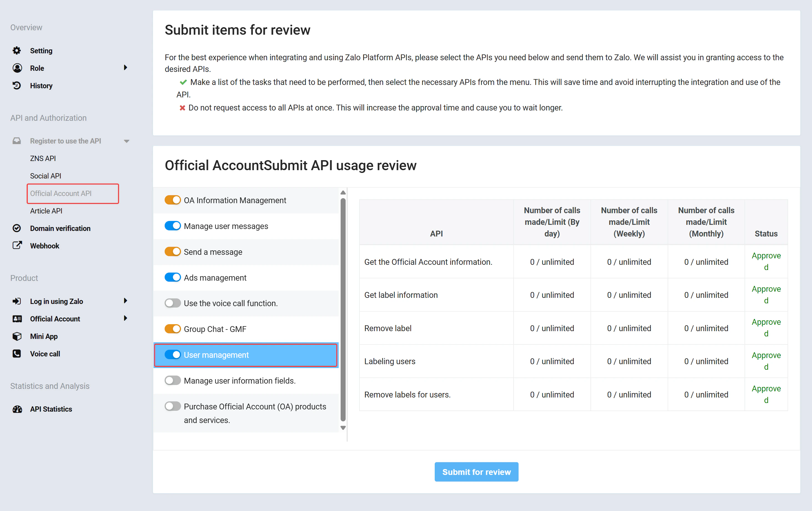Viewport: 812px width, 511px height.
Task: Click the Remove label API row
Action: [x=573, y=328]
